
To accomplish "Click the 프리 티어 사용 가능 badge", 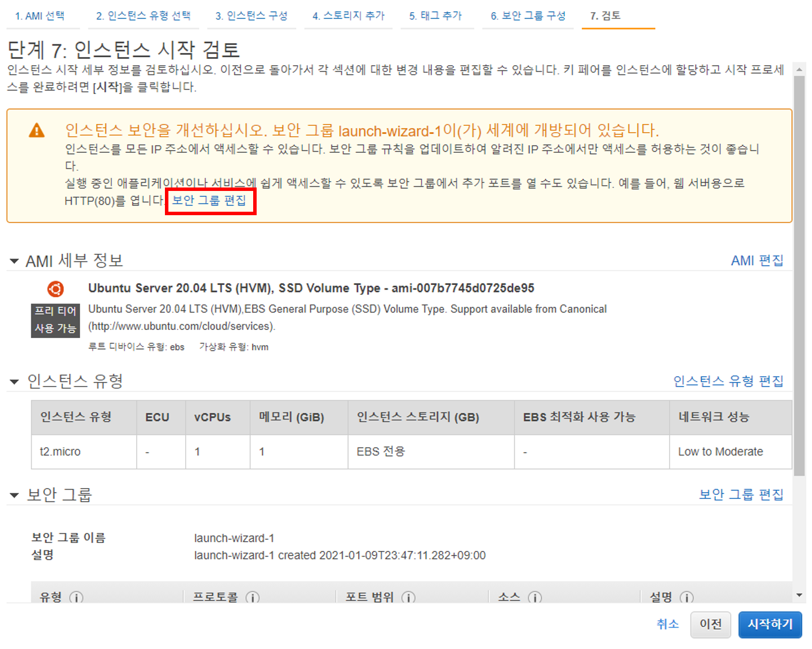I will (55, 320).
